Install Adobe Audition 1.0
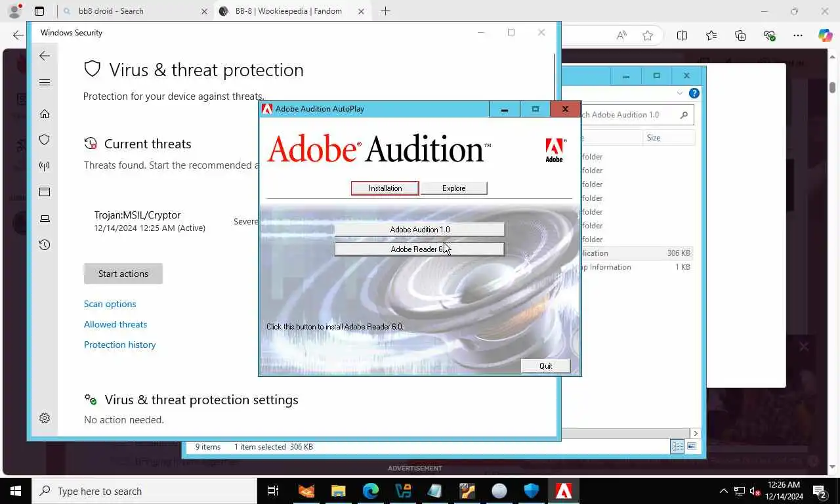 click(x=419, y=230)
